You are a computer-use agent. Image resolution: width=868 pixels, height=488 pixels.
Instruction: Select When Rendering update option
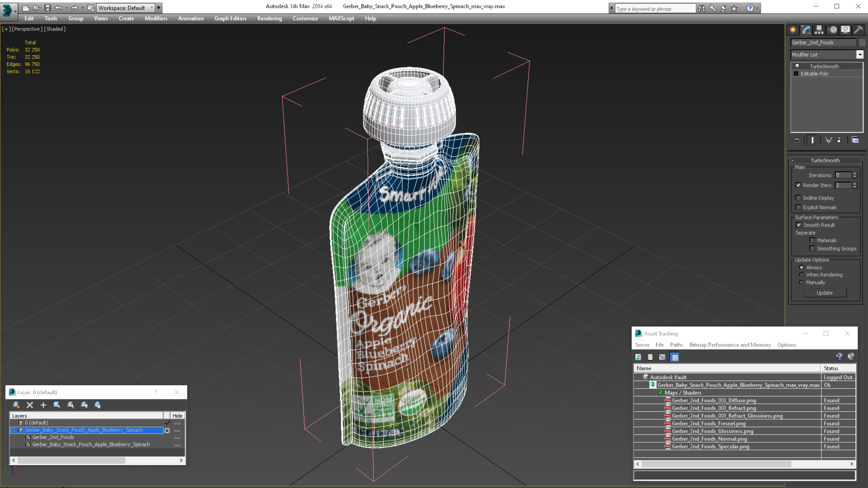tap(801, 275)
